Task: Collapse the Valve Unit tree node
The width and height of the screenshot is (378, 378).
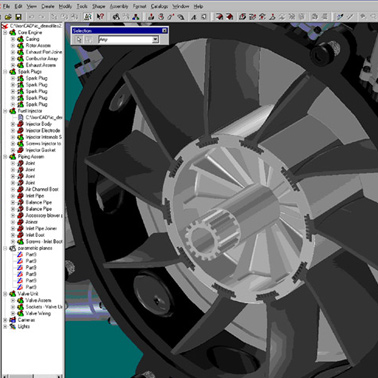Action: pyautogui.click(x=5, y=294)
